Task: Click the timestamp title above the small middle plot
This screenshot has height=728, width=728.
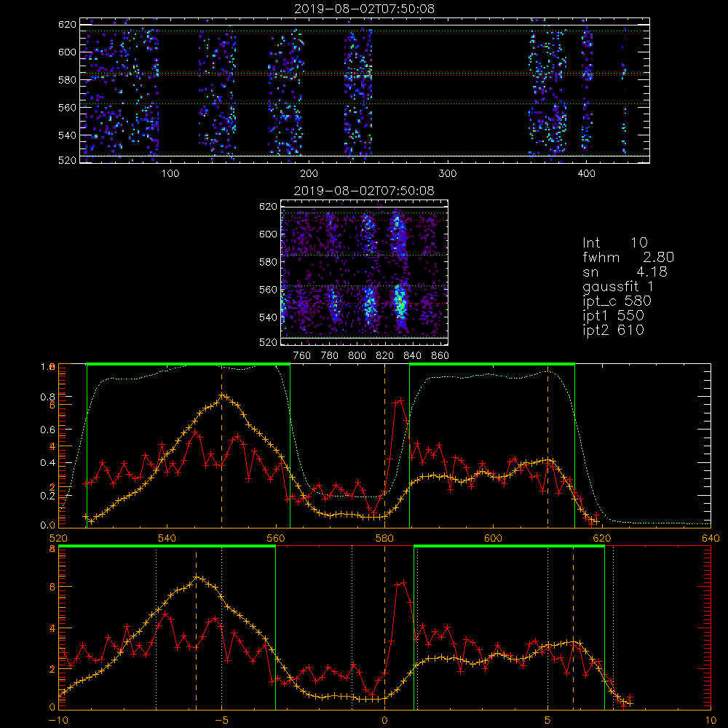Action: tap(365, 191)
